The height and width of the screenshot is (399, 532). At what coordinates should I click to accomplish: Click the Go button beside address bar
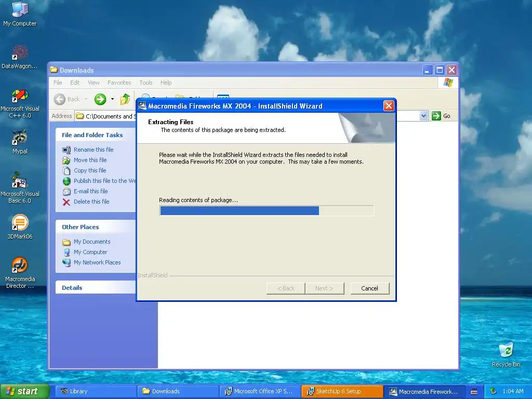pyautogui.click(x=441, y=116)
